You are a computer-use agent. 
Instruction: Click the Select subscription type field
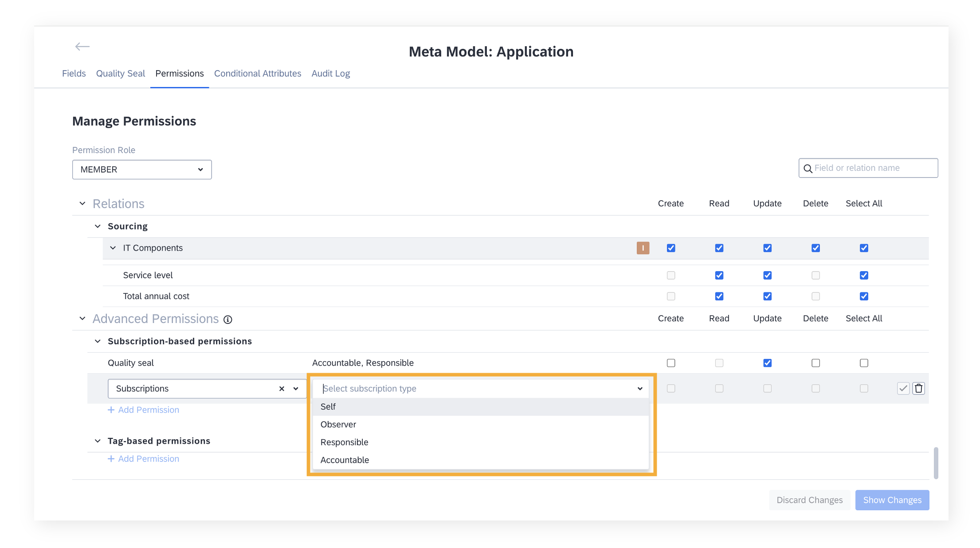(x=481, y=389)
